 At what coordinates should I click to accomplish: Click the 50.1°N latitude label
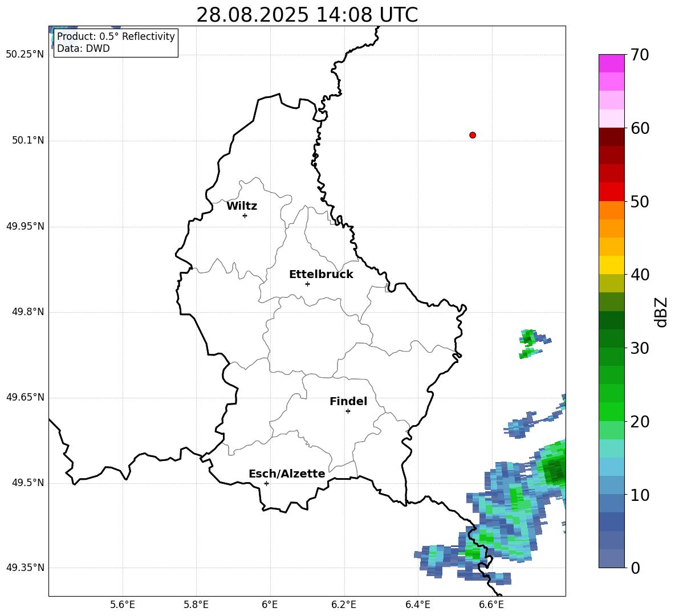tap(28, 141)
